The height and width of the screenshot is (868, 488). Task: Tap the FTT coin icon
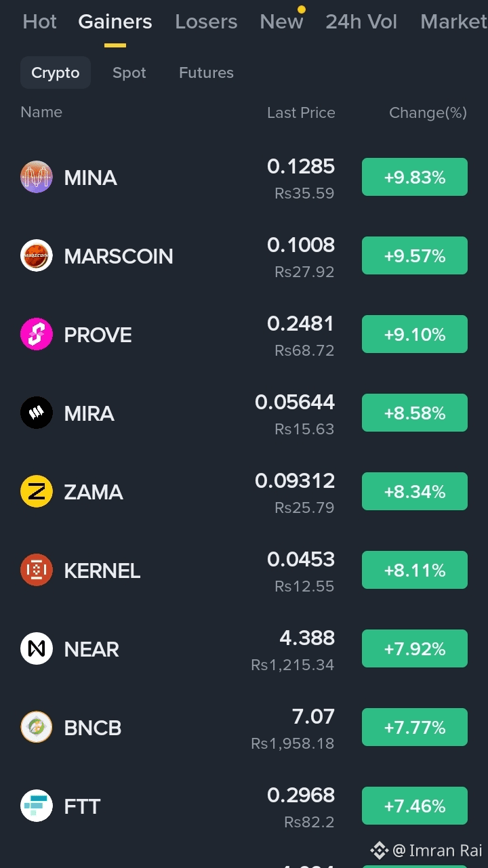(37, 806)
